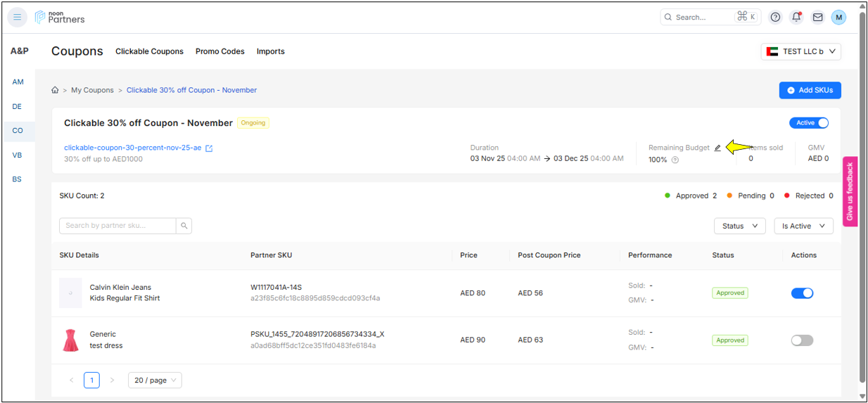Viewport: 868px width, 403px height.
Task: Click the user avatar M icon
Action: coord(838,18)
